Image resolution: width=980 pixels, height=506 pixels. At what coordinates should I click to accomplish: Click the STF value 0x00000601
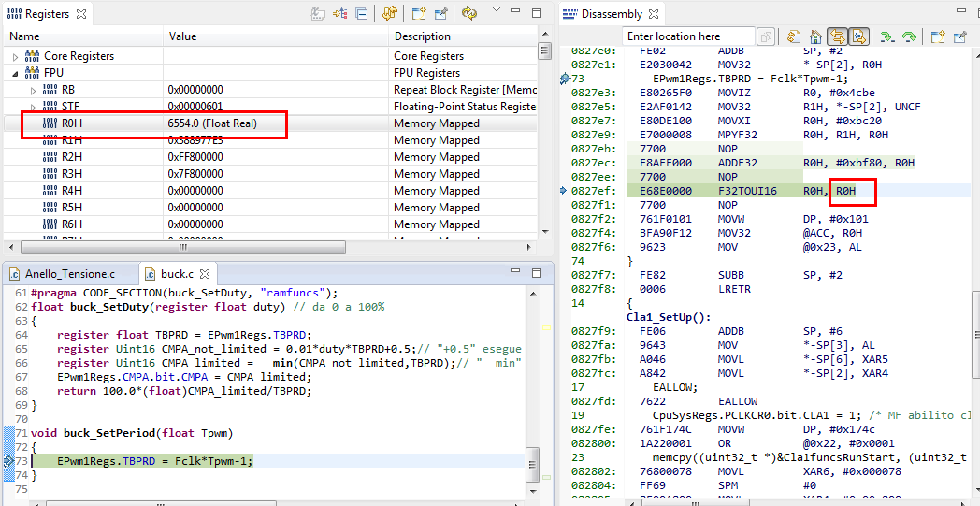195,107
